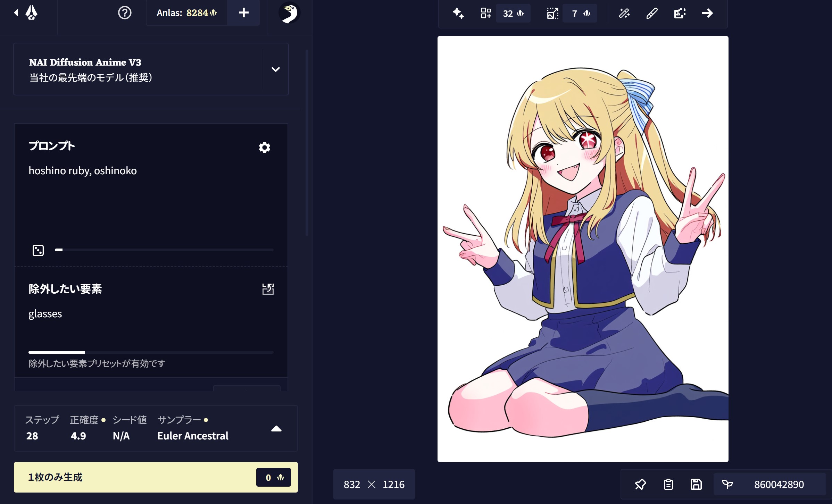
Task: Click the pen edit image icon
Action: tap(652, 13)
